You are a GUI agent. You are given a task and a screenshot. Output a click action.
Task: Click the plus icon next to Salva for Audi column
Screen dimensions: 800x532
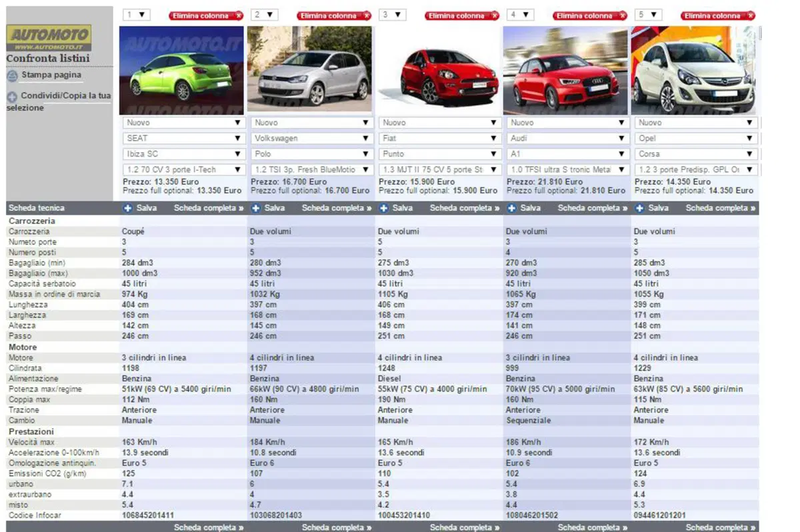pyautogui.click(x=512, y=208)
